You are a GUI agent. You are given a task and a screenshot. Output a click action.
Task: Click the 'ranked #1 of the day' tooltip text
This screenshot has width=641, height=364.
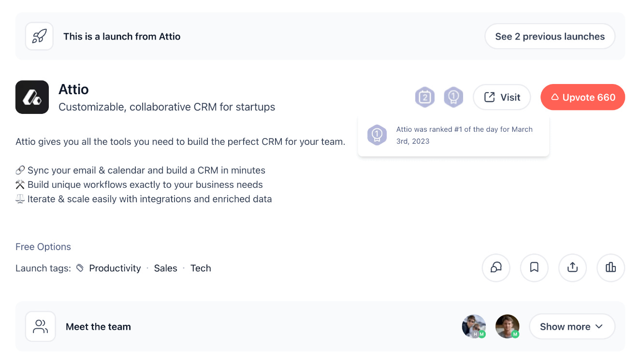tap(464, 135)
